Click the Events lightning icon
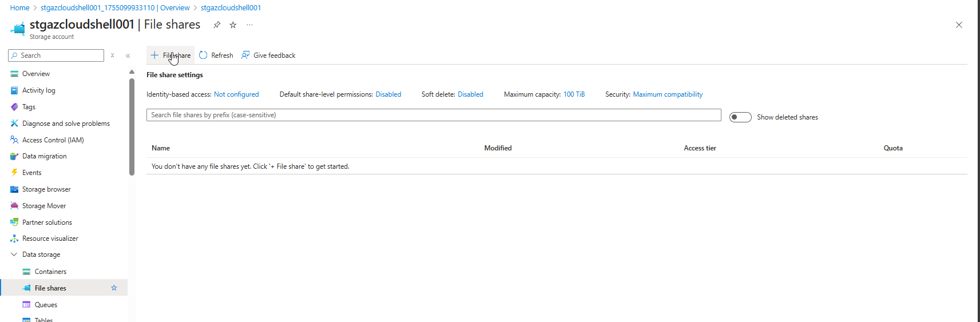The width and height of the screenshot is (980, 322). tap(14, 173)
